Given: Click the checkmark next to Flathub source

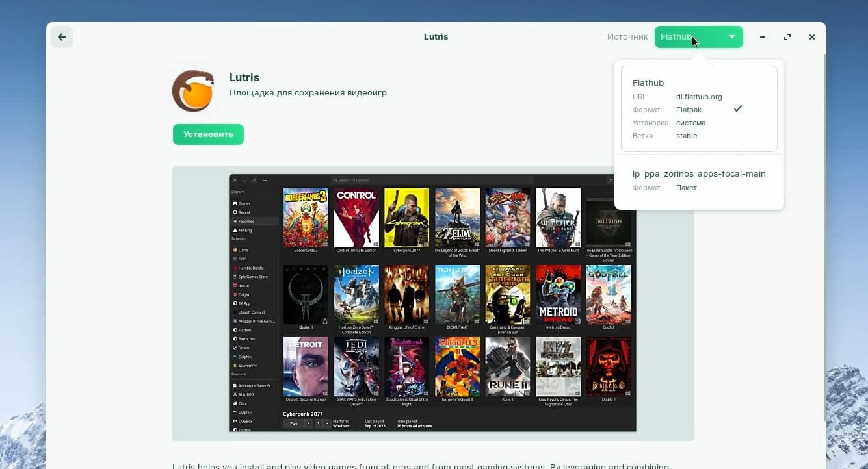Looking at the screenshot, I should coord(738,109).
